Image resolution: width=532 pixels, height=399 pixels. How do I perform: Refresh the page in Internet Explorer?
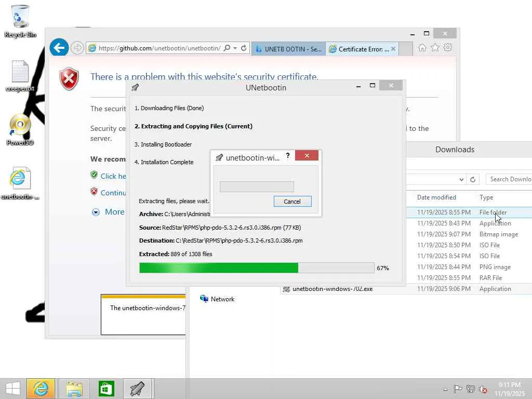[x=244, y=48]
